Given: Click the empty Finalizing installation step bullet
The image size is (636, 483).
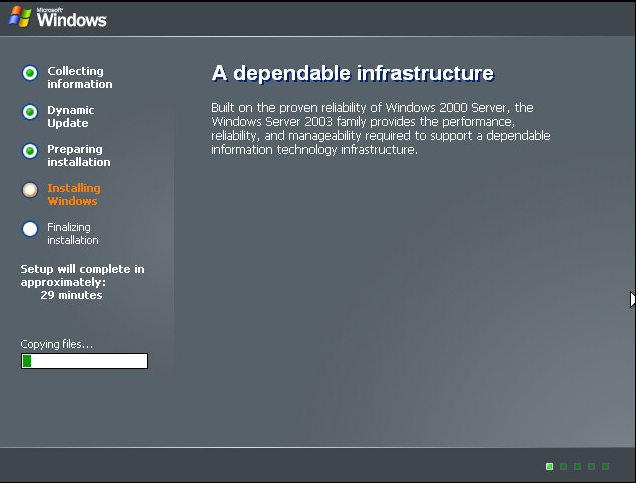Looking at the screenshot, I should coord(30,229).
